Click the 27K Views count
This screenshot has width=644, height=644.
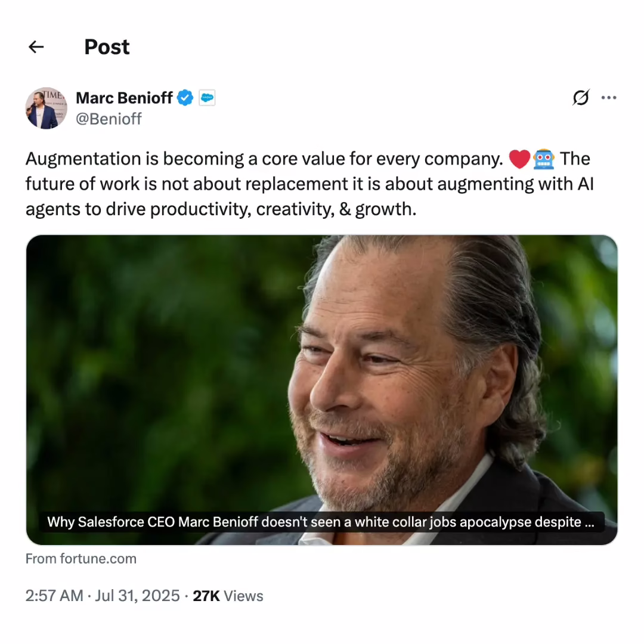pos(228,596)
